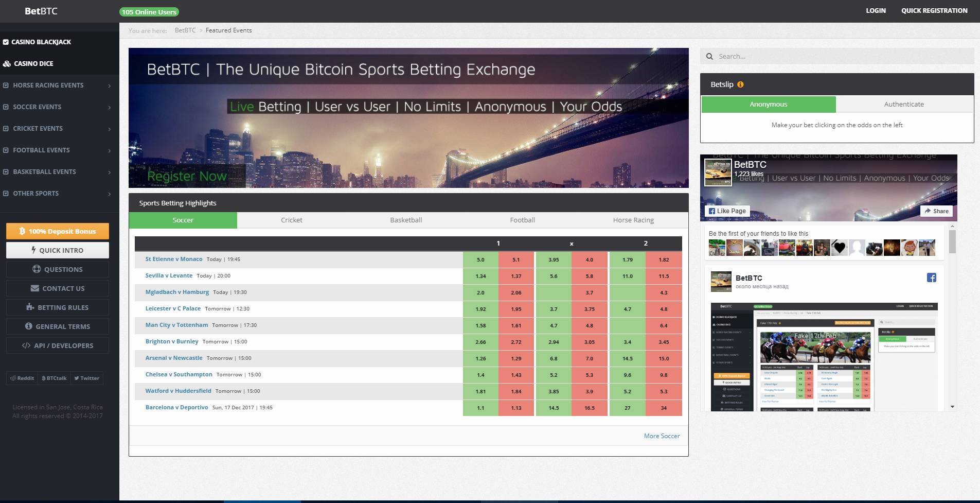
Task: Open the Quick Intro button
Action: pyautogui.click(x=58, y=250)
